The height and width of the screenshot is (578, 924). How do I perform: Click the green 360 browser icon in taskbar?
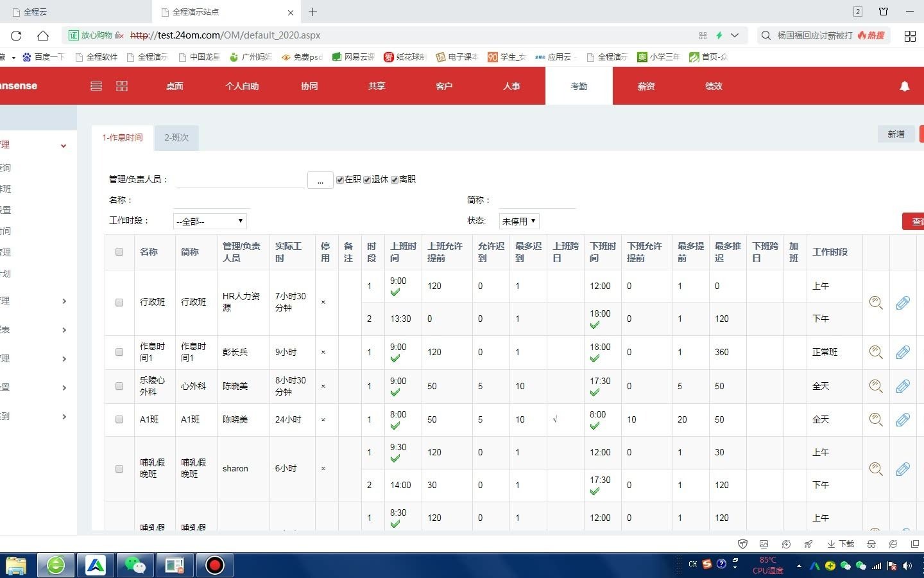tap(56, 565)
